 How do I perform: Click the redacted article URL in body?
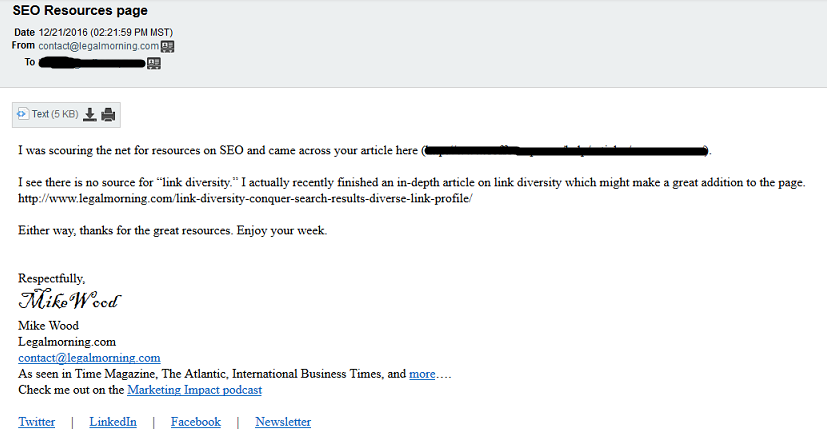(565, 151)
